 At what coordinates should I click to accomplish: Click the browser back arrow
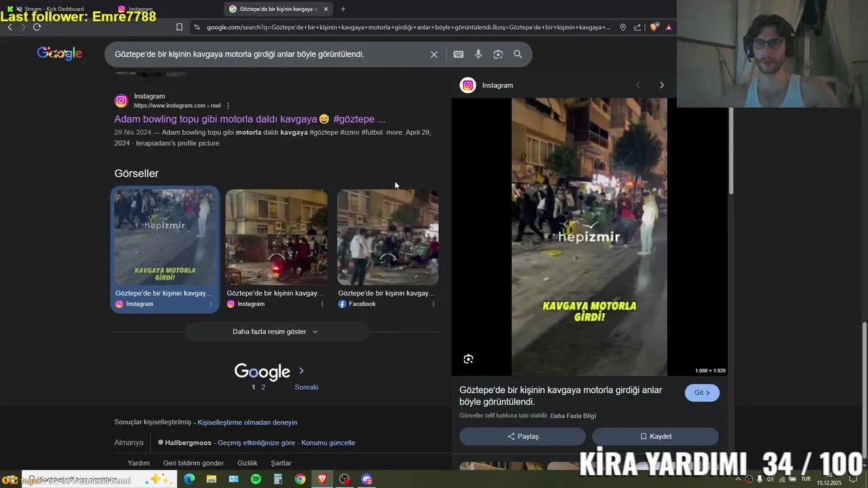tap(9, 27)
